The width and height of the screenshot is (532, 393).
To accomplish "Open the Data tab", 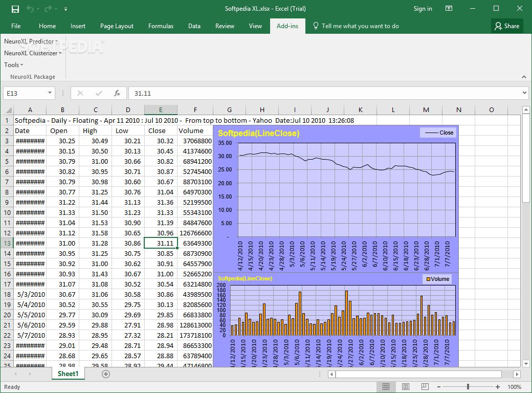I will tap(194, 26).
